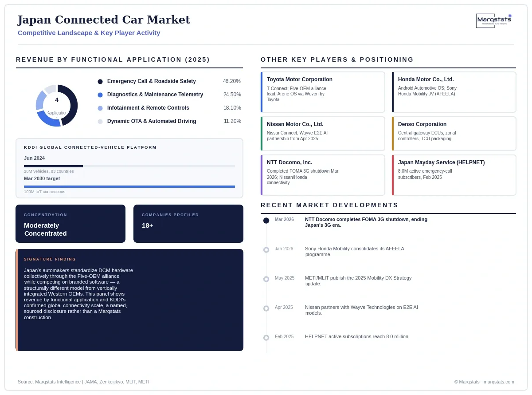Click the Other Key Players & Positioning heading

pos(337,59)
